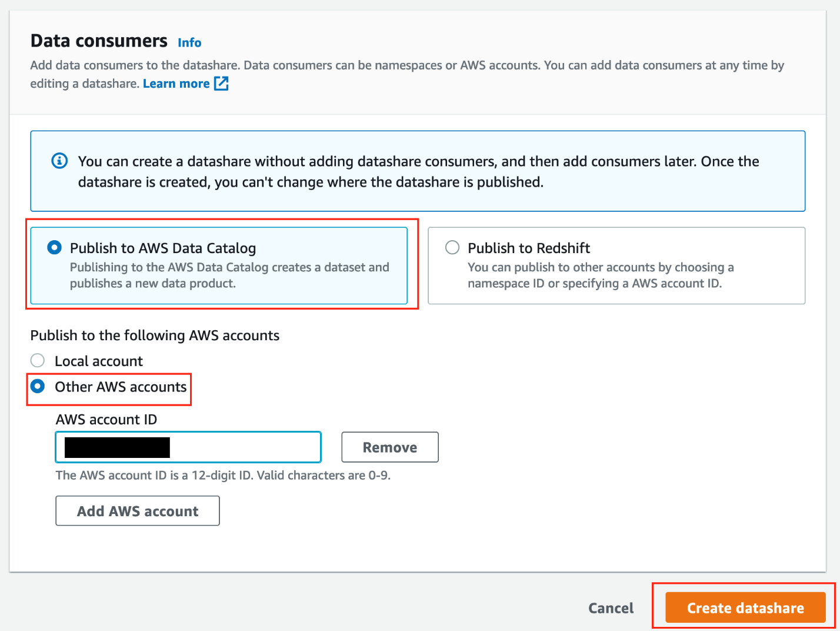
Task: Choose the Other AWS accounts radio button
Action: 38,386
